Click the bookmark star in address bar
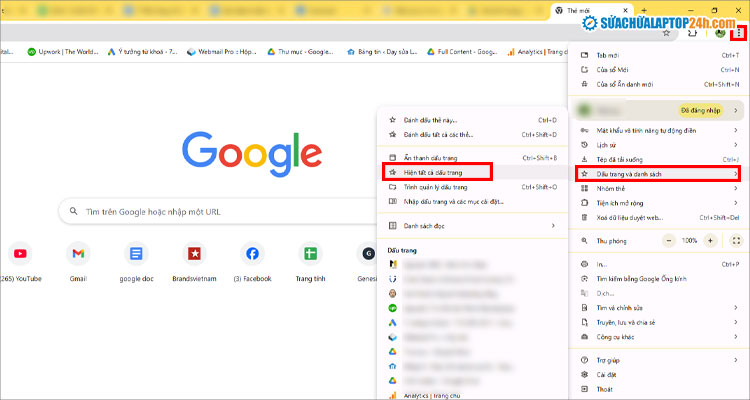This screenshot has width=750, height=400. click(x=666, y=33)
